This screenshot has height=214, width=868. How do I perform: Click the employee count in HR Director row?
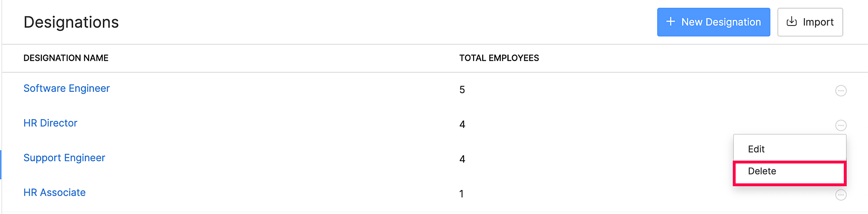tap(462, 124)
